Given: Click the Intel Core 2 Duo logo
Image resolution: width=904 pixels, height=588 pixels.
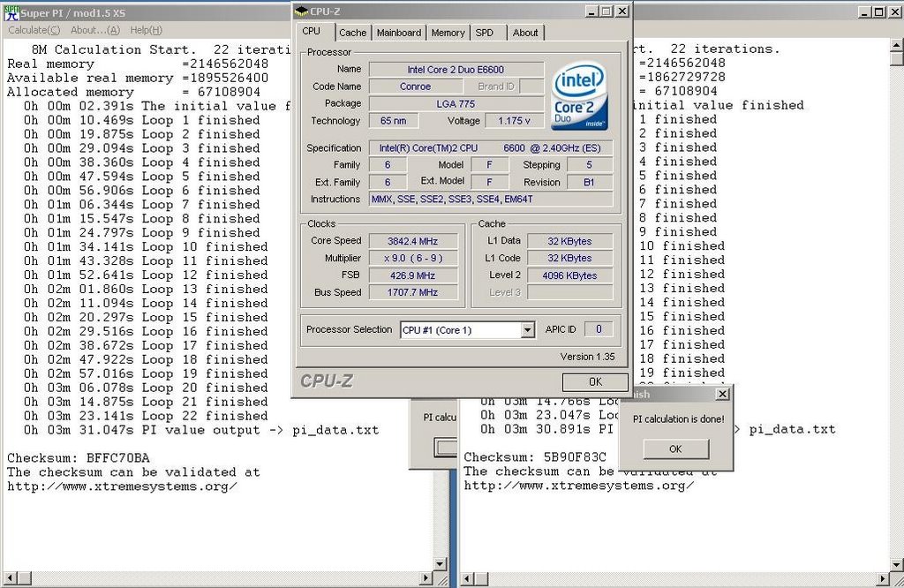Looking at the screenshot, I should pyautogui.click(x=579, y=96).
